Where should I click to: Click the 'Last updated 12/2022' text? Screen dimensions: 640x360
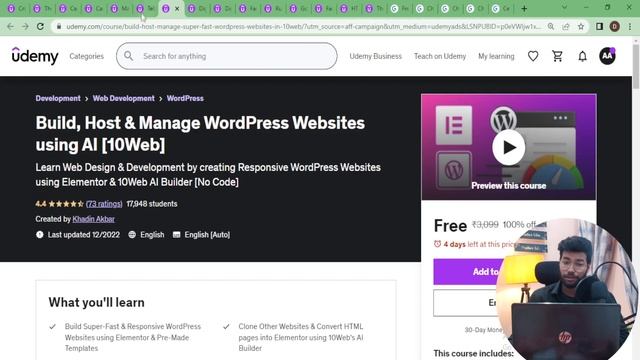[x=84, y=235]
